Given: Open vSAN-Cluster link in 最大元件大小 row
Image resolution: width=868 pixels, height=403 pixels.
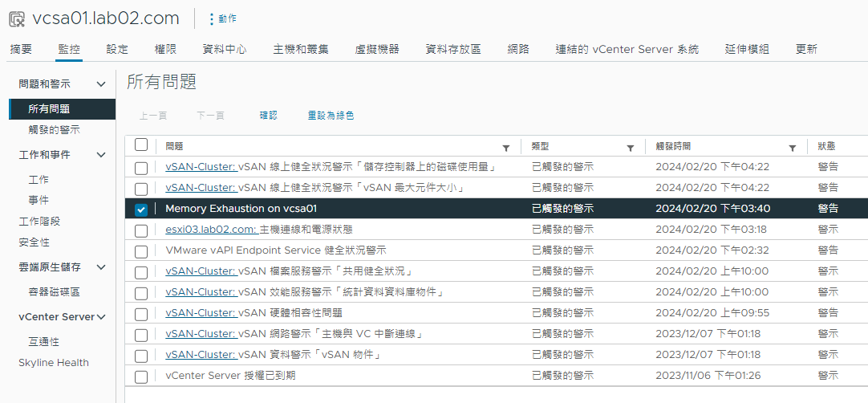Looking at the screenshot, I should (x=201, y=188).
